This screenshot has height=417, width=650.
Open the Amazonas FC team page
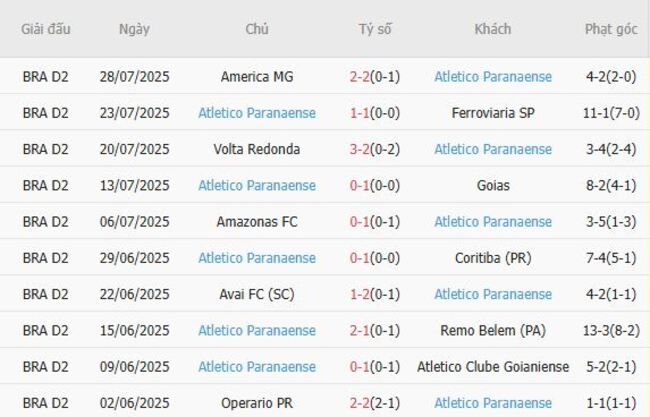257,221
